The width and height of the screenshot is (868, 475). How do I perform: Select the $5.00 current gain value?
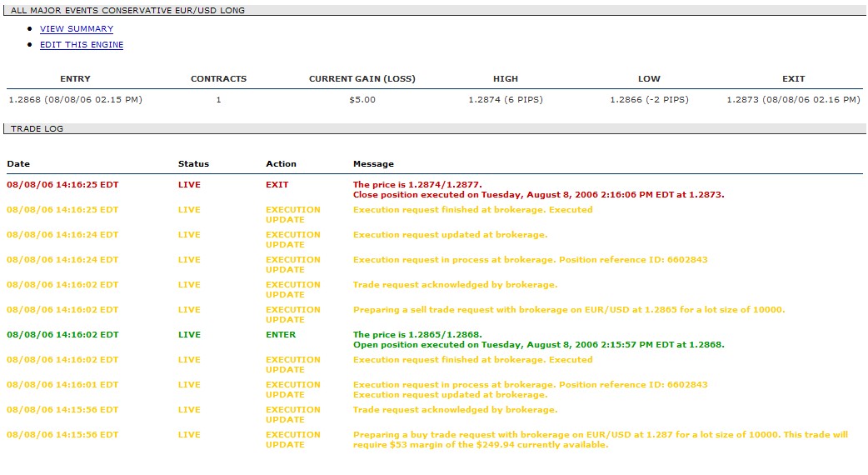pyautogui.click(x=362, y=100)
